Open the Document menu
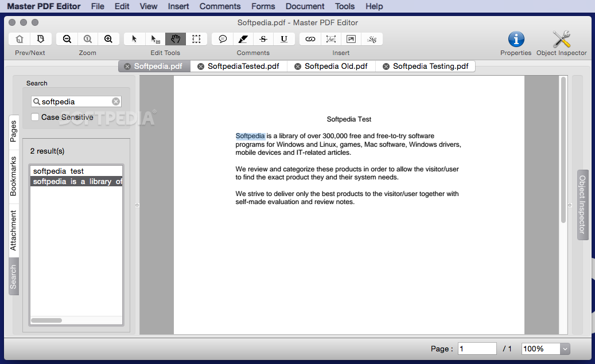 (x=305, y=6)
